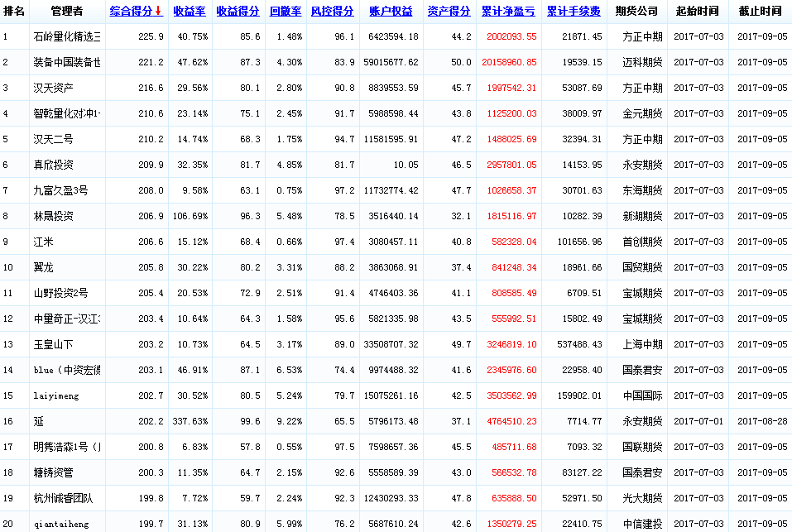
Task: Click manager name 九富久盈3号
Action: (x=60, y=190)
